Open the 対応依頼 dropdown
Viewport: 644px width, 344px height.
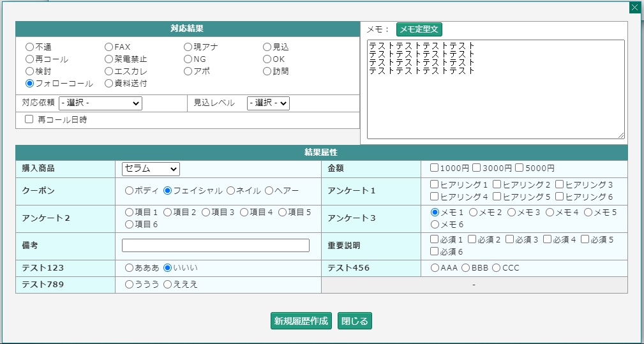pos(101,103)
